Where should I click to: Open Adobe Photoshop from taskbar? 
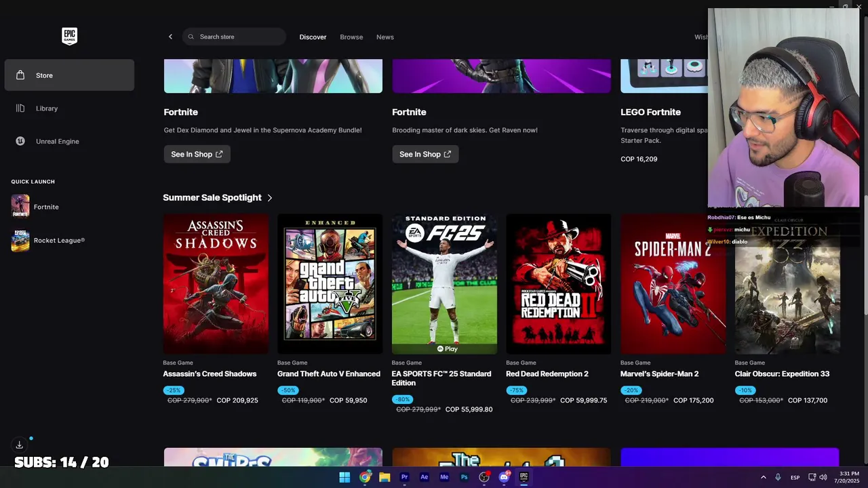click(x=464, y=477)
